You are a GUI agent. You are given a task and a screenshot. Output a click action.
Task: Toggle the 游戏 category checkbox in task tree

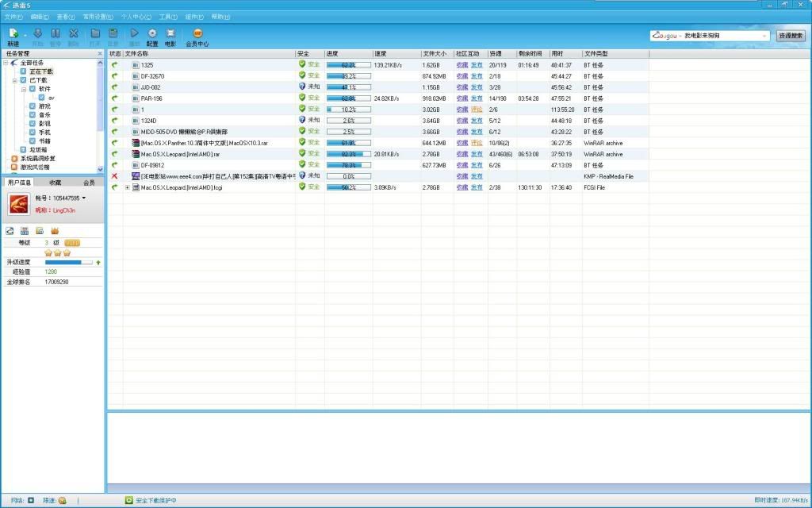click(33, 106)
